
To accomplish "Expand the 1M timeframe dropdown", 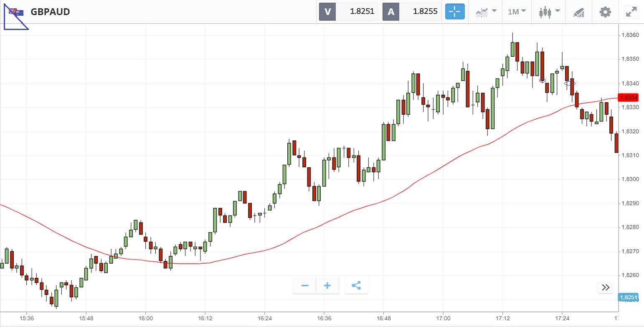I will (517, 12).
